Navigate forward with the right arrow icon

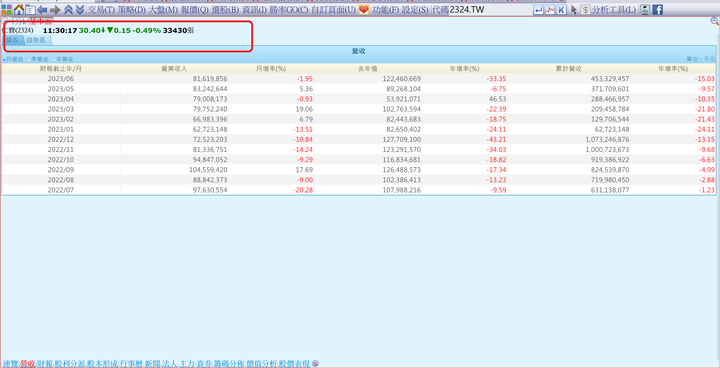tap(55, 10)
